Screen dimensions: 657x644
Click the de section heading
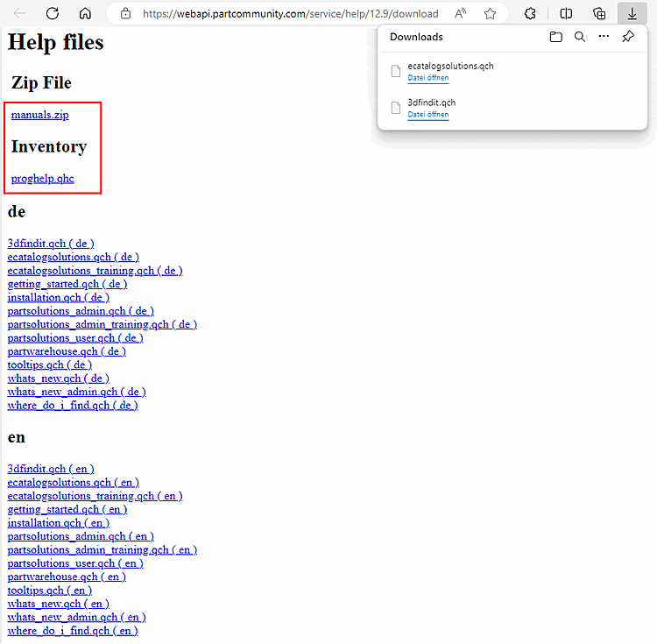[x=17, y=211]
